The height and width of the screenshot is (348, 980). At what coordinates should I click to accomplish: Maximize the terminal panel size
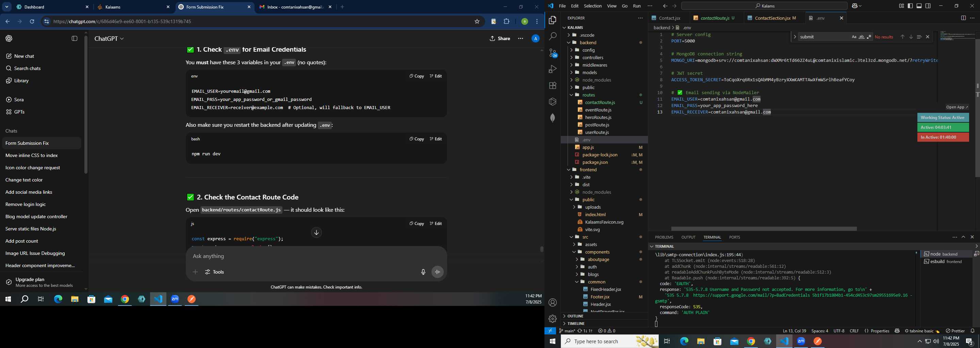(963, 237)
